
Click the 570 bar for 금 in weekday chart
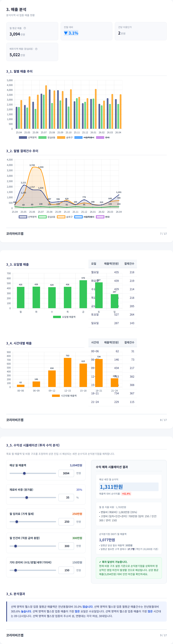coord(83,294)
